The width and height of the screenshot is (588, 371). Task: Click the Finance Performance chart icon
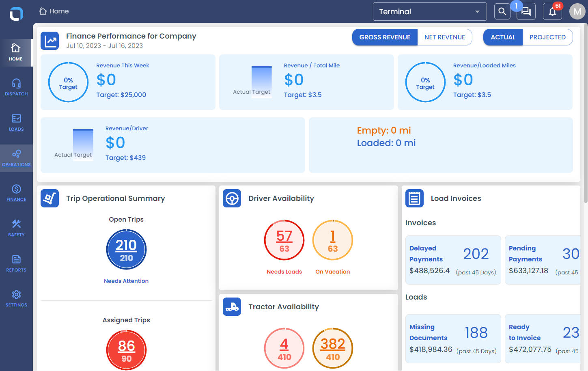click(50, 41)
